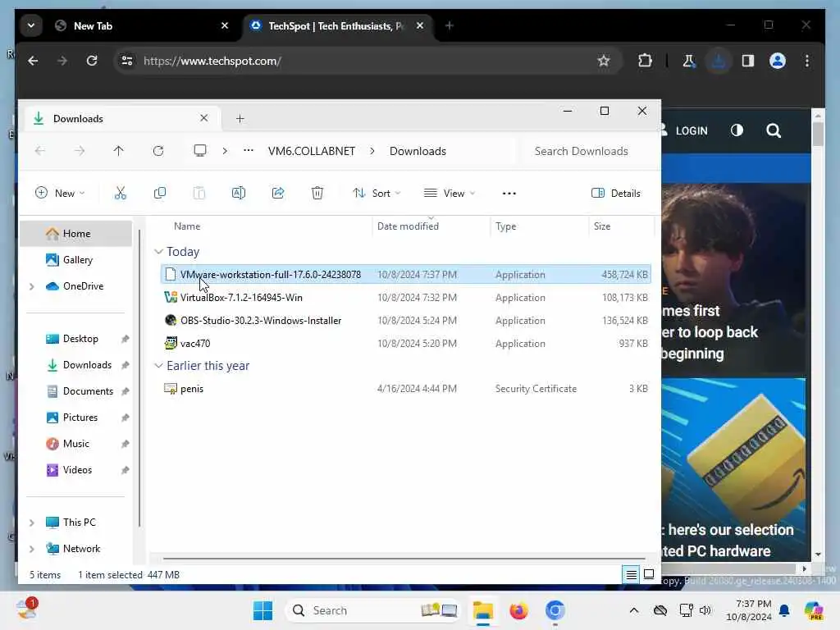Open Chrome side panel icon
Image resolution: width=840 pixels, height=630 pixels.
748,61
